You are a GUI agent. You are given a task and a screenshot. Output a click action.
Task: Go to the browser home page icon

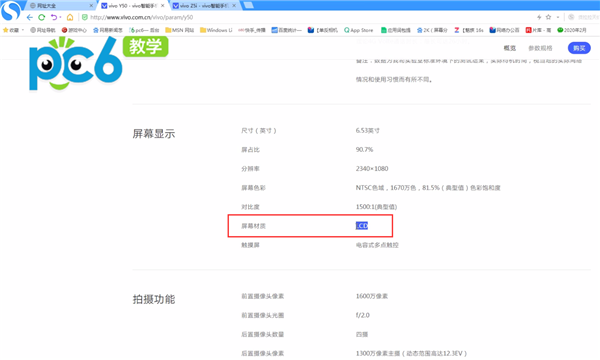[x=70, y=17]
